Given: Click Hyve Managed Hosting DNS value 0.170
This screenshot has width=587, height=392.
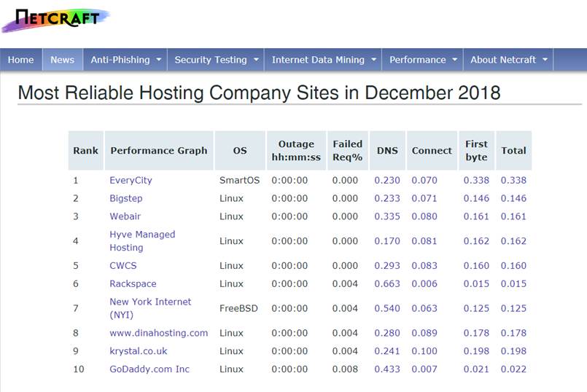Looking at the screenshot, I should point(387,241).
